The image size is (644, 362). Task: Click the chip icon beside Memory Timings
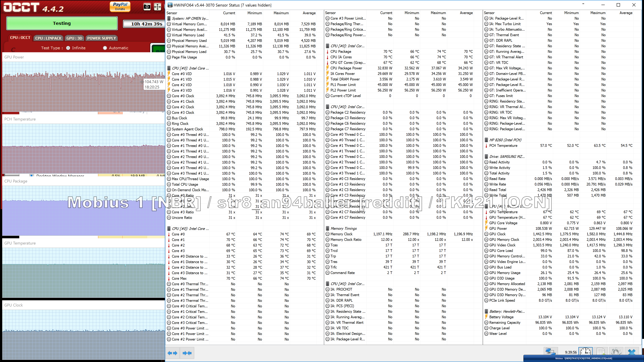click(328, 229)
